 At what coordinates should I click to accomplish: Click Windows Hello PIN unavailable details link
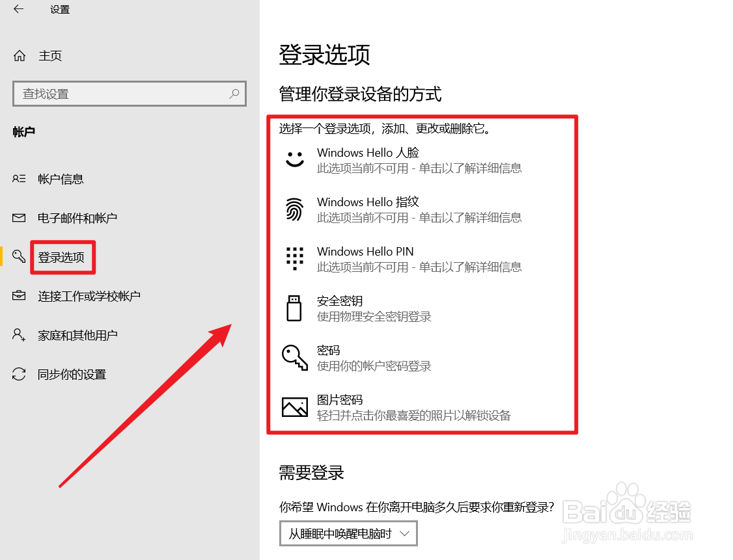[x=419, y=267]
